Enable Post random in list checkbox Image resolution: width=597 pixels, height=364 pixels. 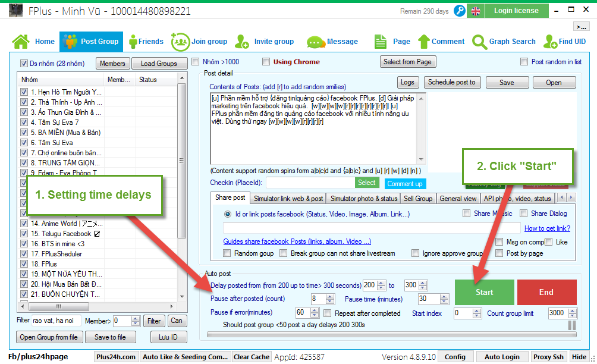point(524,61)
